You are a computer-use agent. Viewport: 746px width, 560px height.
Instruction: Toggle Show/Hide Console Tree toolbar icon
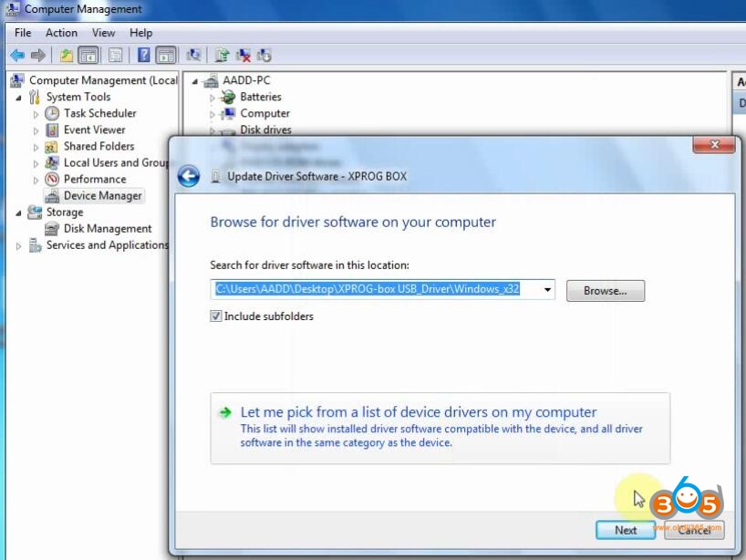click(88, 56)
